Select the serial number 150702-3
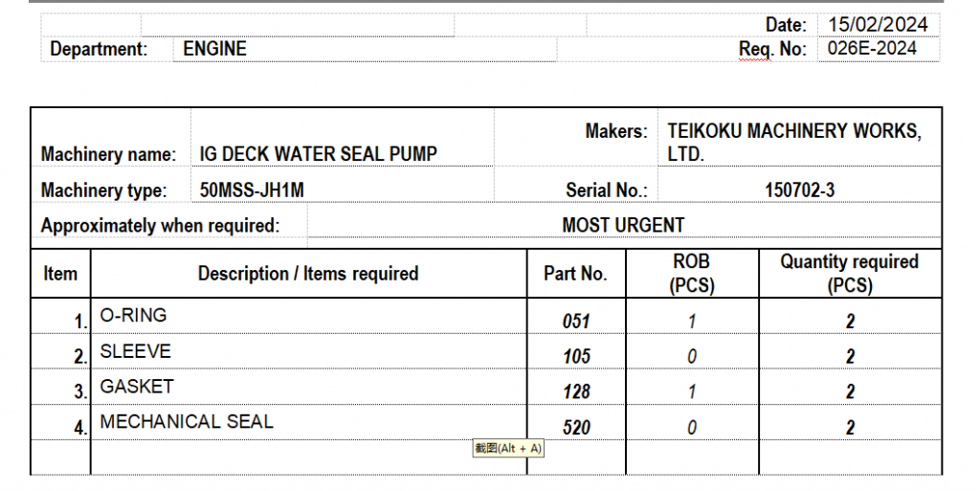Screen dimensions: 980x491 (x=799, y=190)
